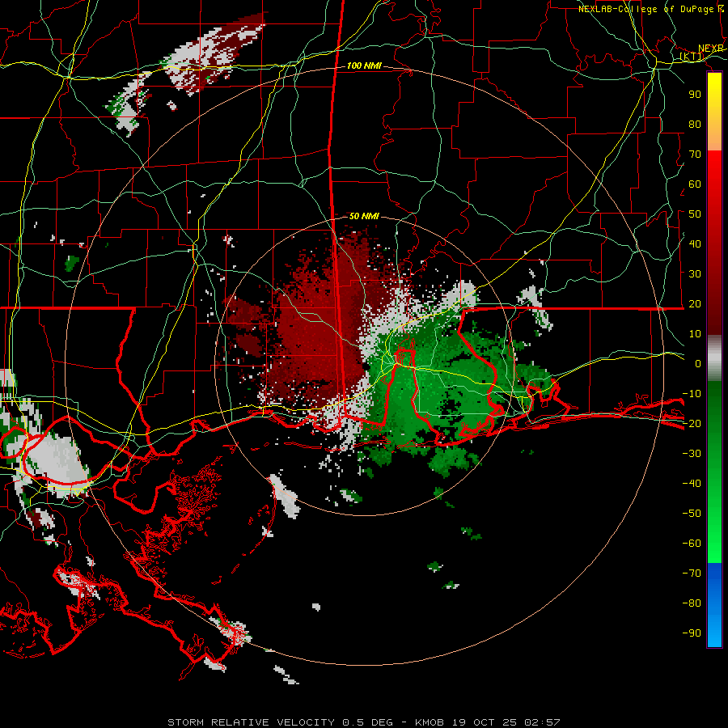
Task: Select the positive 80 scale label
Action: pyautogui.click(x=695, y=125)
